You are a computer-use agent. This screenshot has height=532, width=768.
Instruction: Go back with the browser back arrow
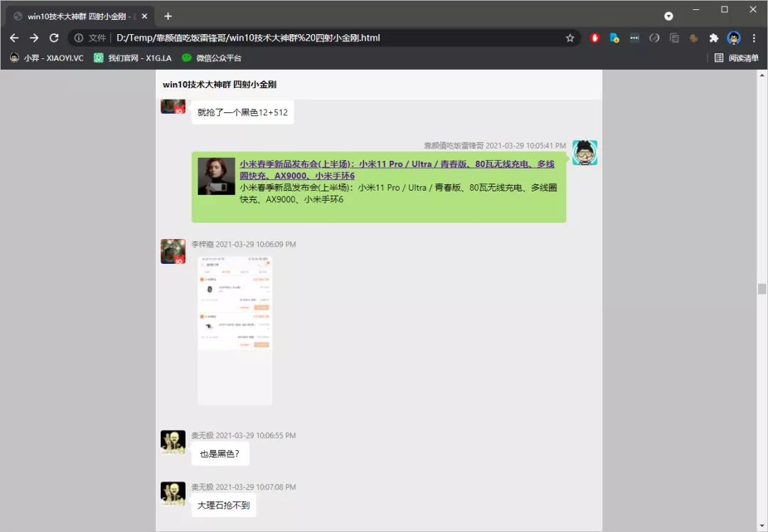point(14,38)
